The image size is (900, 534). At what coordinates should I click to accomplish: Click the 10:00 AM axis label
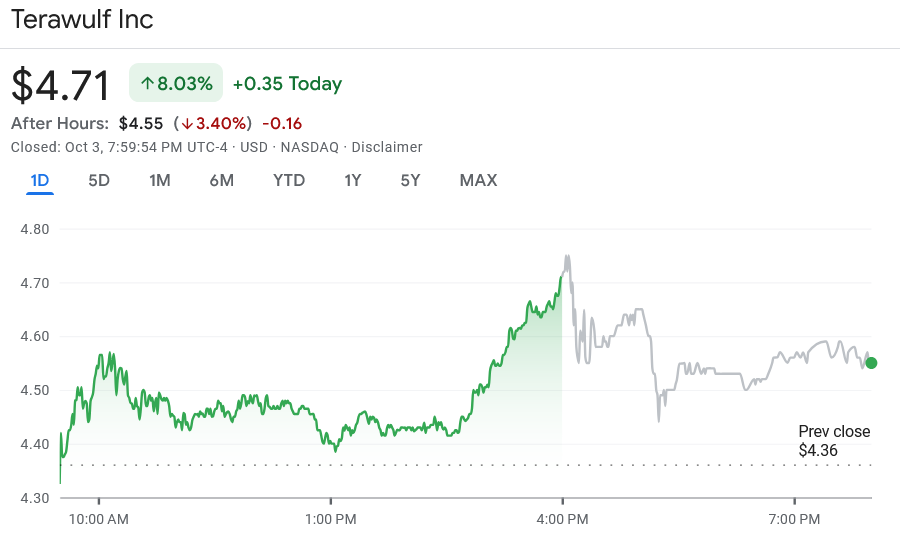click(98, 519)
